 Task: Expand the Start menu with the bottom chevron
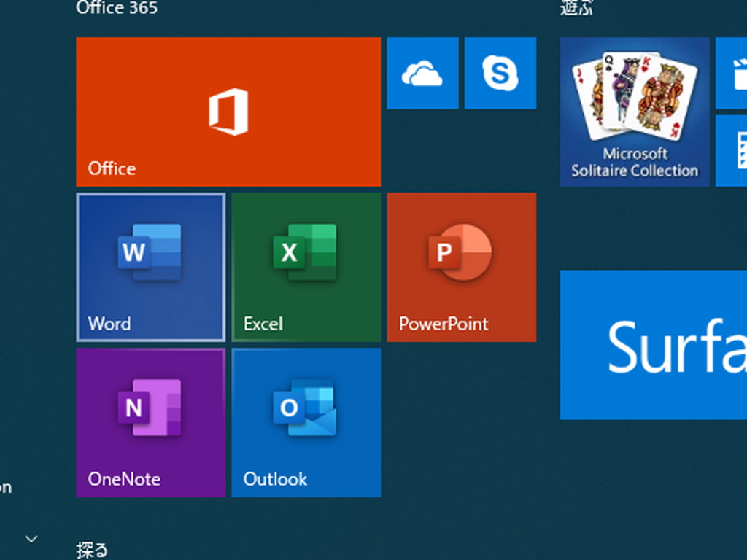coord(31,540)
